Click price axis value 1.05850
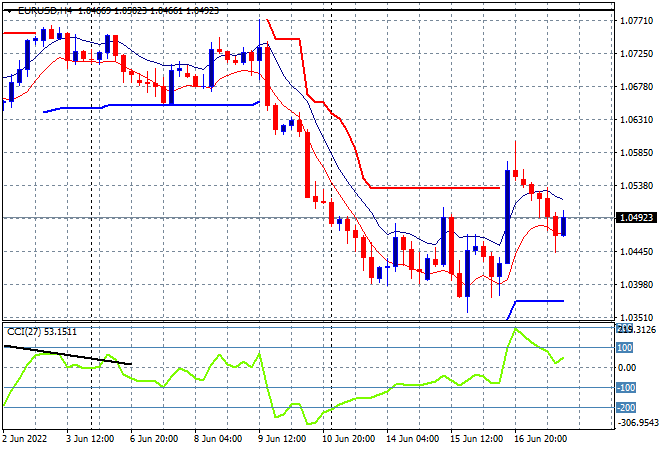 (637, 152)
